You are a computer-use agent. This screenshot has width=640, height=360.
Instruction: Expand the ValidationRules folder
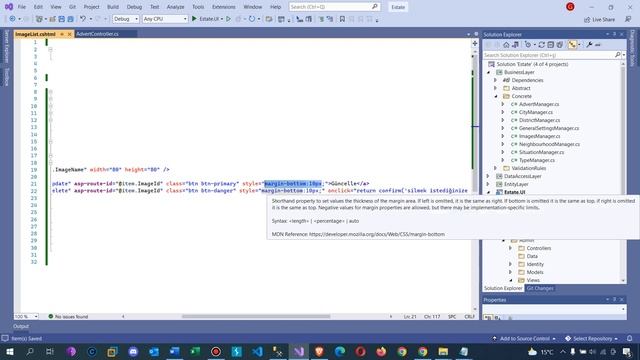coord(496,168)
